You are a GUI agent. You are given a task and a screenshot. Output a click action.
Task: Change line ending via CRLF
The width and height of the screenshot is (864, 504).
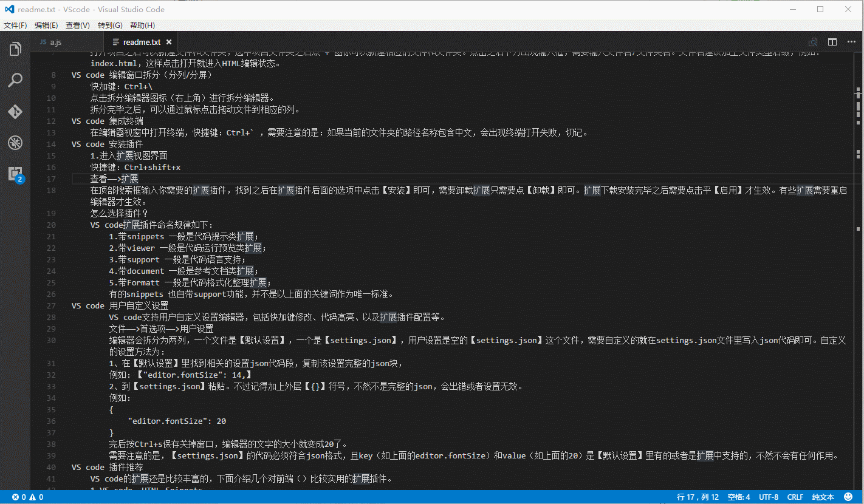[x=795, y=497]
